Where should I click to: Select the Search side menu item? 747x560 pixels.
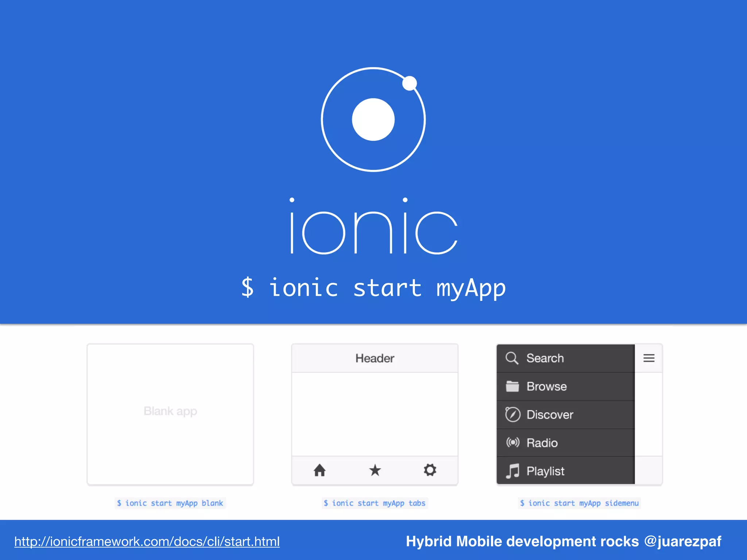(x=566, y=358)
